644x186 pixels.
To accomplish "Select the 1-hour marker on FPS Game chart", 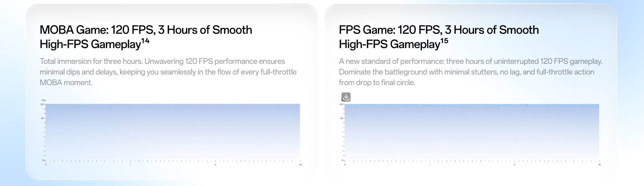I will pos(430,164).
